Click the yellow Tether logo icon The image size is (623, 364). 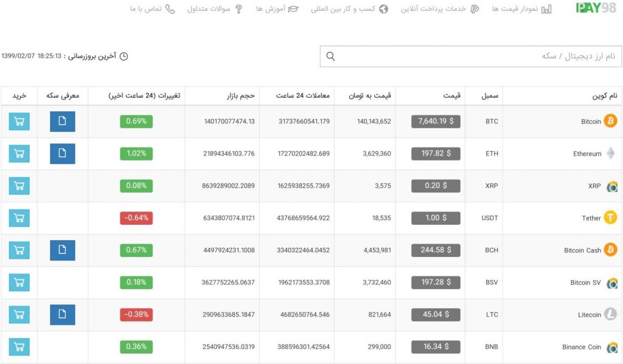click(x=610, y=218)
